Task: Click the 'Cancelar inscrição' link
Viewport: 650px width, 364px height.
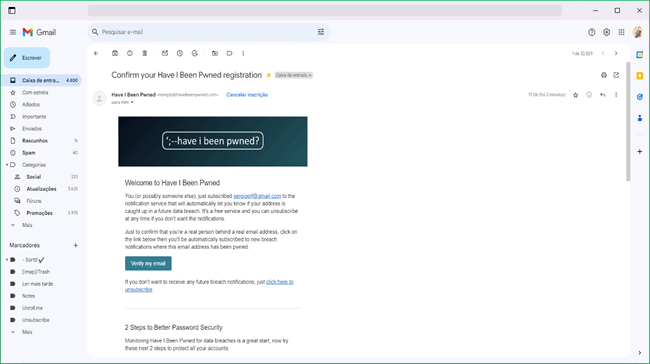Action: coord(247,95)
